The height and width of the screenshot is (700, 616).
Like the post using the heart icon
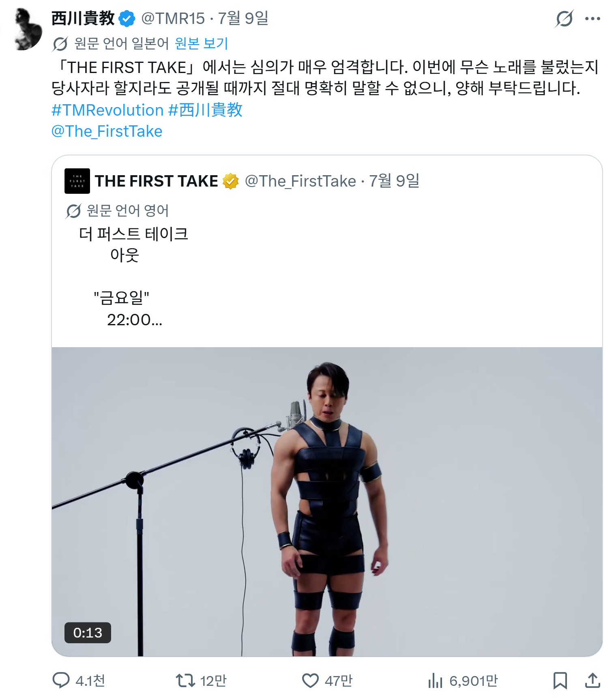click(x=310, y=680)
